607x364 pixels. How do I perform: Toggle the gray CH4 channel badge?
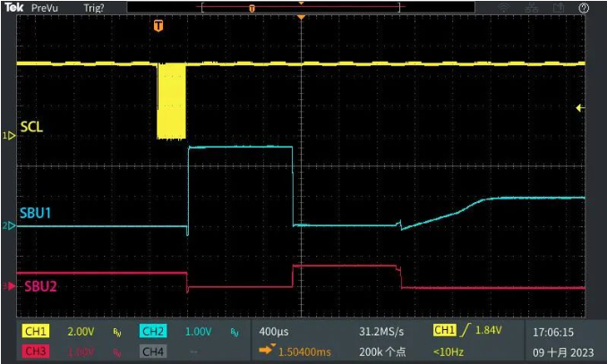[x=153, y=351]
